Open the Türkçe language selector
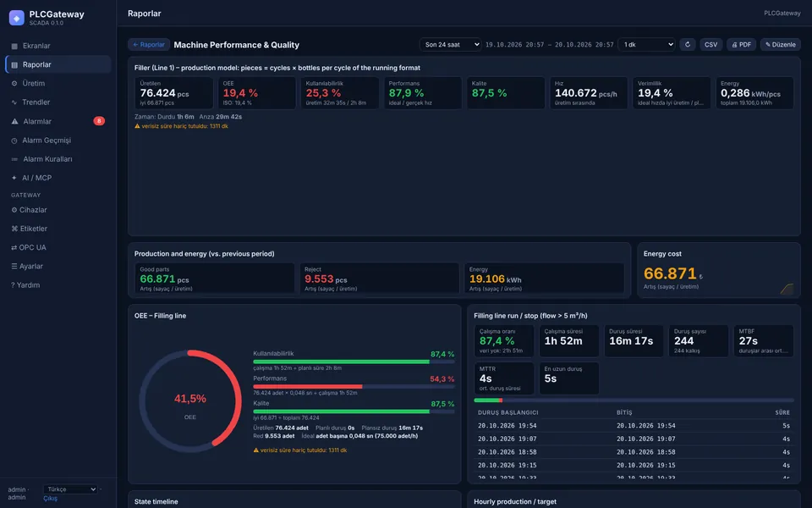 (70, 489)
